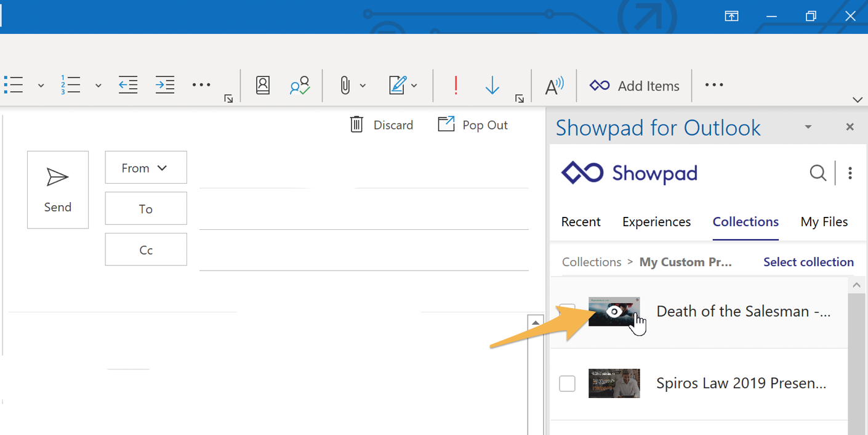
Task: Click the collection list scrollbar up arrow
Action: point(856,285)
